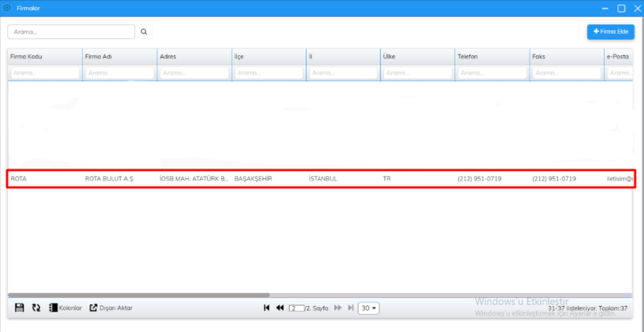Jump to last page with the end arrow icon
This screenshot has height=332, width=644.
click(351, 308)
